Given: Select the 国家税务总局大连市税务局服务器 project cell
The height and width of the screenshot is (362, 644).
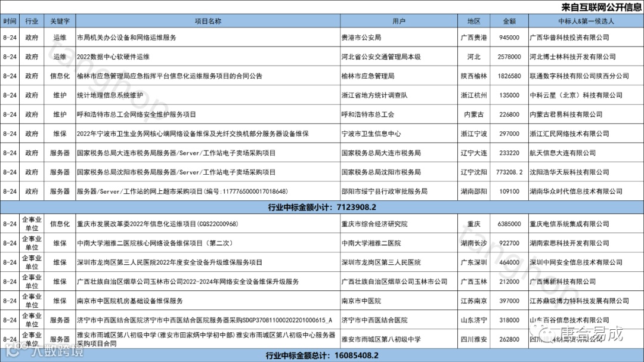Looking at the screenshot, I should tap(208, 153).
